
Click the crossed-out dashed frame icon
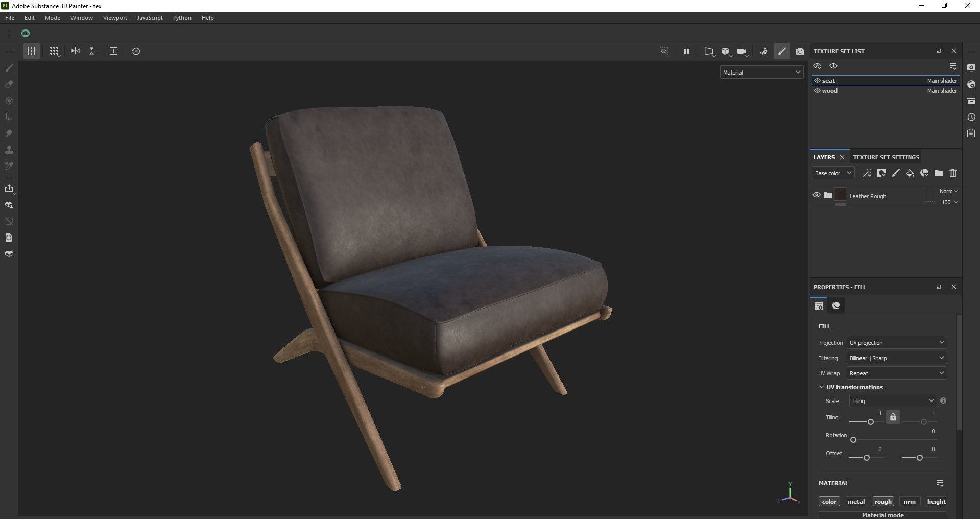[x=664, y=51]
